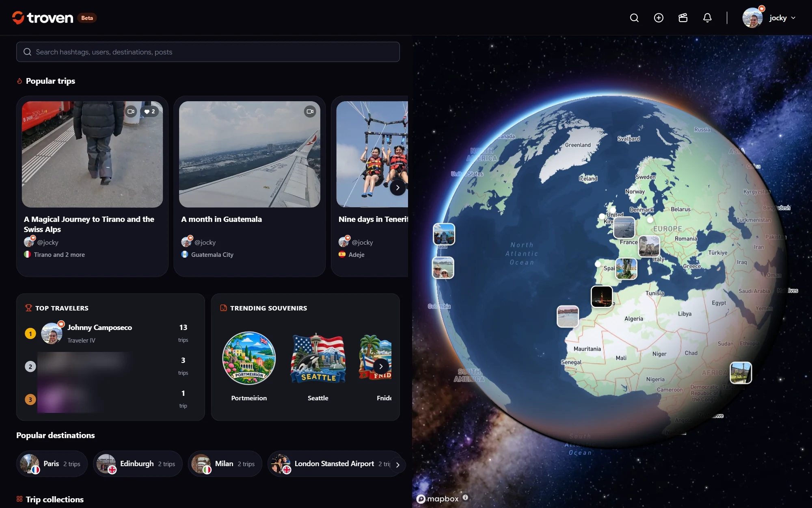The height and width of the screenshot is (508, 812).
Task: Advance popular trips carousel with arrow
Action: (397, 188)
